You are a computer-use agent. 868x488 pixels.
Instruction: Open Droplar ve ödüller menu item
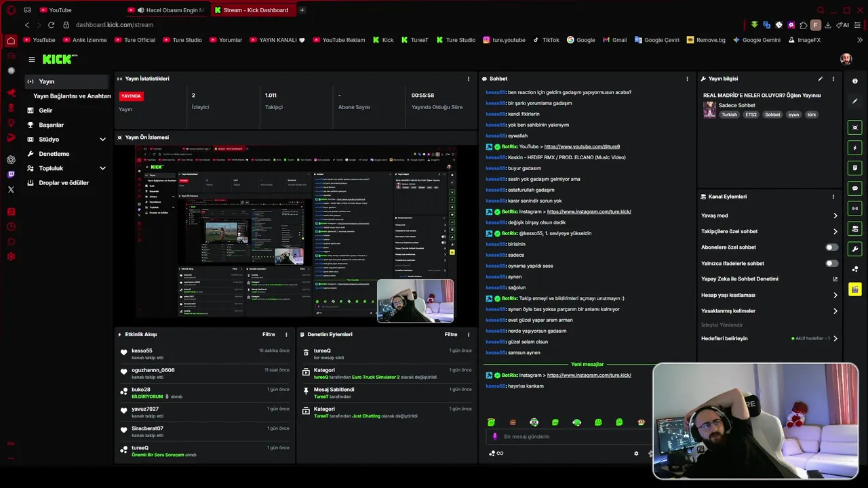(x=67, y=182)
